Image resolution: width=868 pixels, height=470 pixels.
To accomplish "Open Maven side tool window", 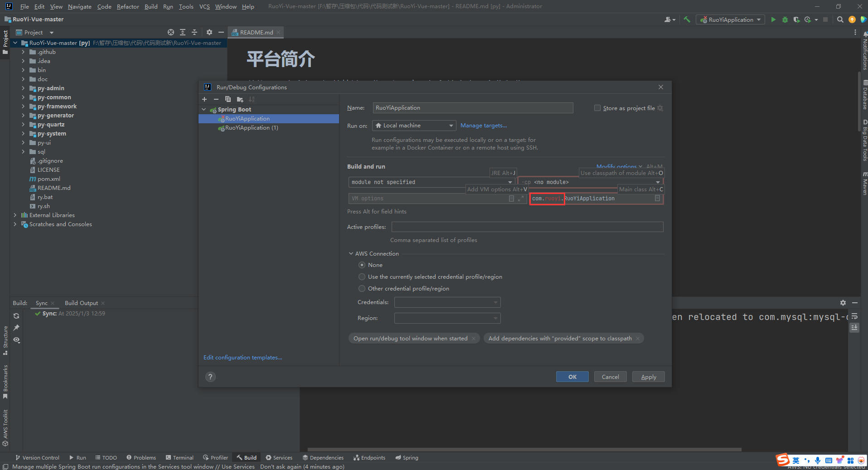I will [x=865, y=184].
